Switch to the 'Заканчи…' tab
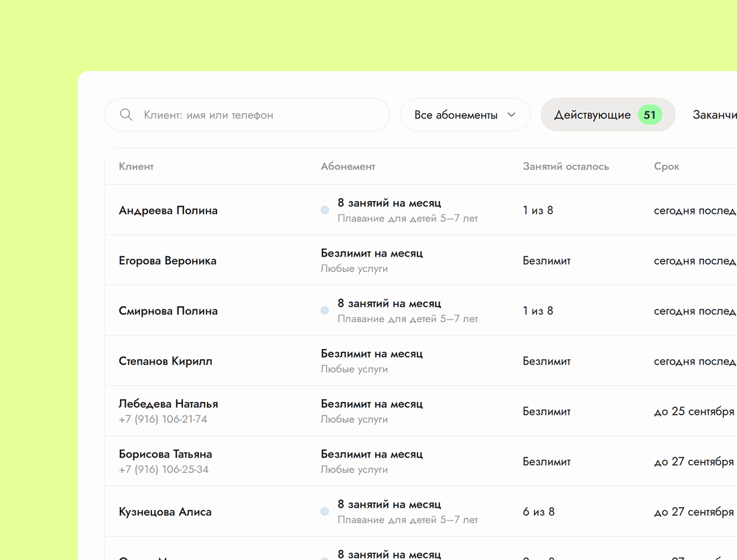 coord(714,115)
